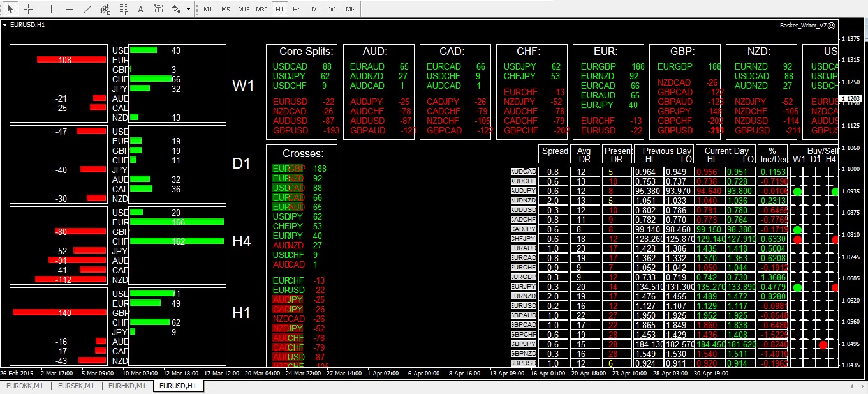Viewport: 868px width, 394px height.
Task: Click the CADJPY pair button
Action: (x=524, y=229)
